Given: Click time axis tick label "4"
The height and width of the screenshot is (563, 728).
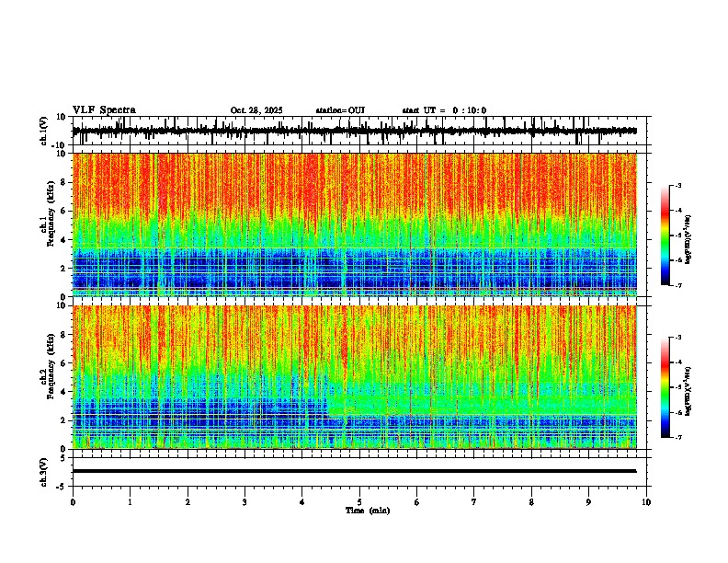Looking at the screenshot, I should click(302, 502).
